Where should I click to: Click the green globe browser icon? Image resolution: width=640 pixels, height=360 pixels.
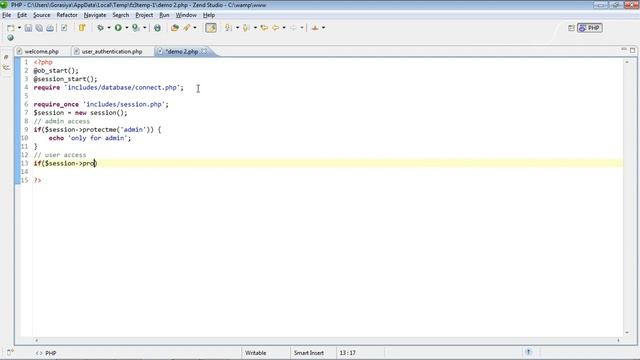[157, 28]
